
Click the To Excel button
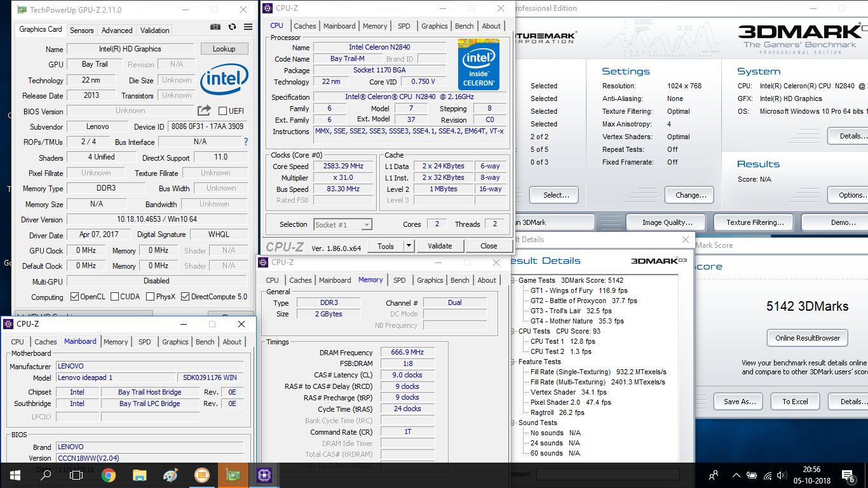click(x=795, y=402)
